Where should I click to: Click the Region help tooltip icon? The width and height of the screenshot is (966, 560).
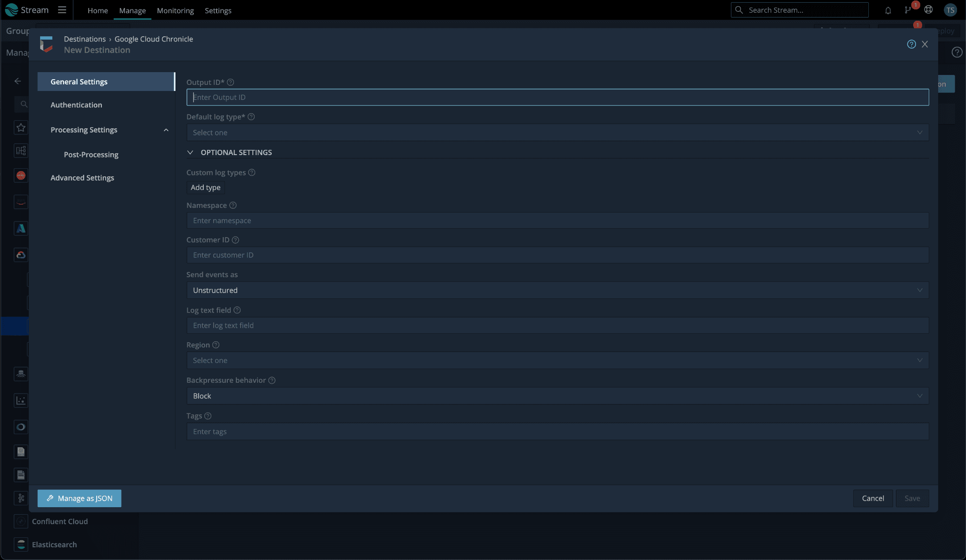click(x=216, y=345)
